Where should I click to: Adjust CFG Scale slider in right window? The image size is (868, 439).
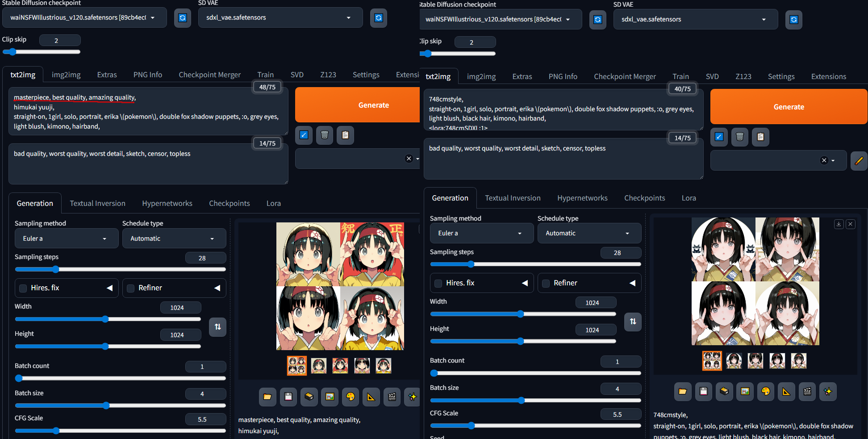[535, 426]
